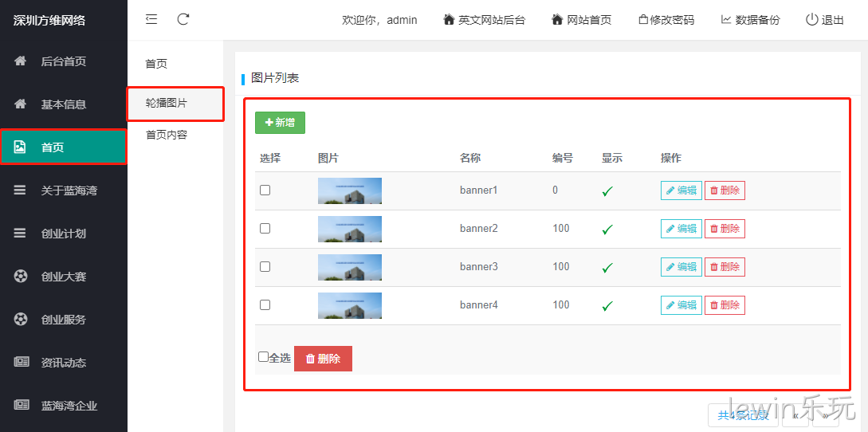Viewport: 868px width, 432px height.
Task: Click the green 新增 button
Action: (x=280, y=123)
